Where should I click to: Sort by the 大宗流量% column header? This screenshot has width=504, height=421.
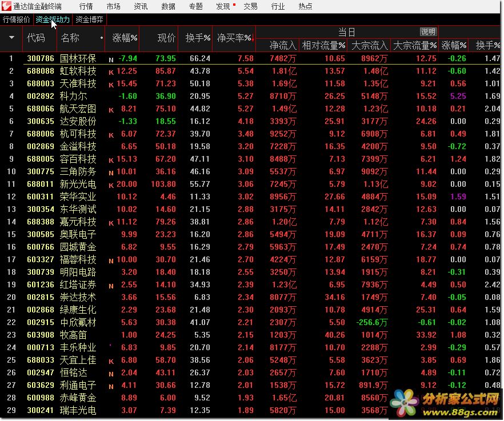point(415,45)
